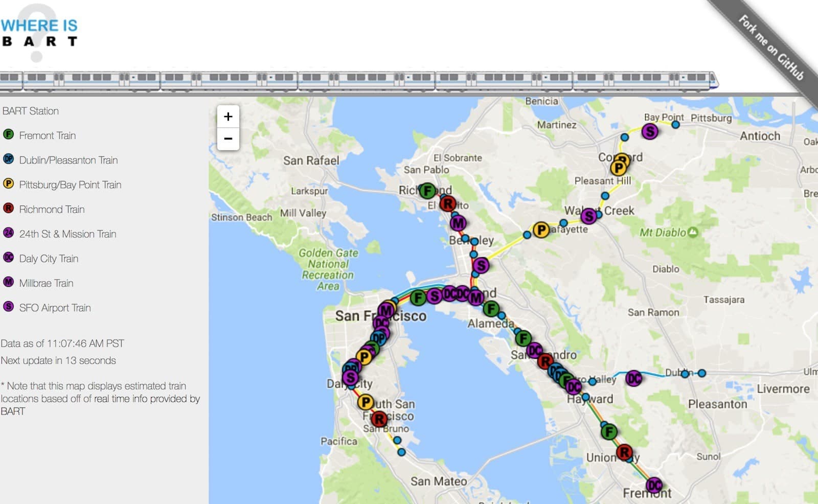818x504 pixels.
Task: Click the 24th St & Mission Train label
Action: coord(67,234)
